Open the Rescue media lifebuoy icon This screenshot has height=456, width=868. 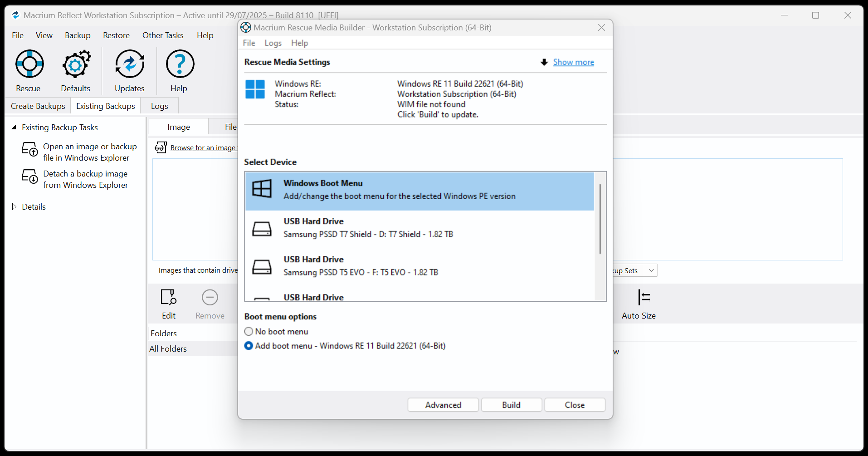(29, 64)
